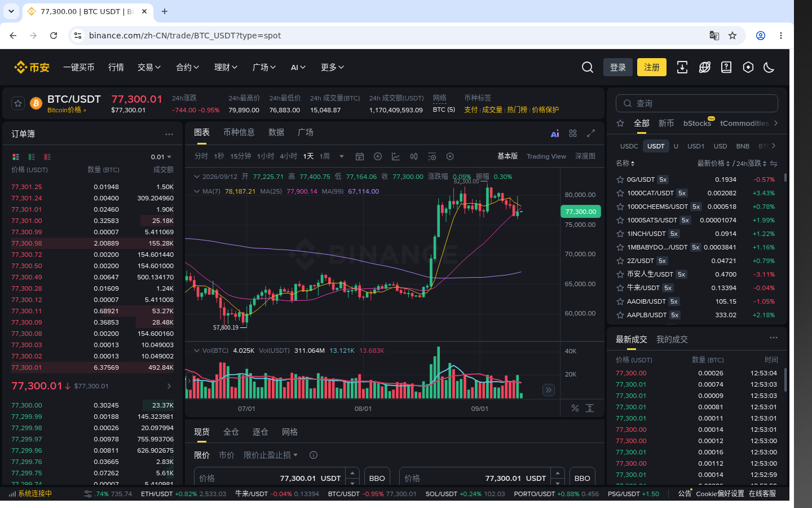Open the 交易 dropdown in top navigation
This screenshot has height=508, width=812.
[149, 67]
